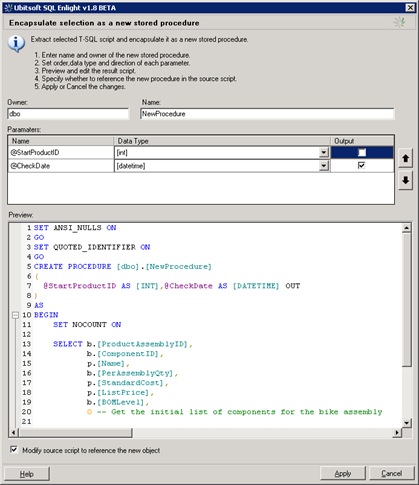This screenshot has width=419, height=485.
Task: Close the SQL Enlight dialog window
Action: tap(410, 8)
